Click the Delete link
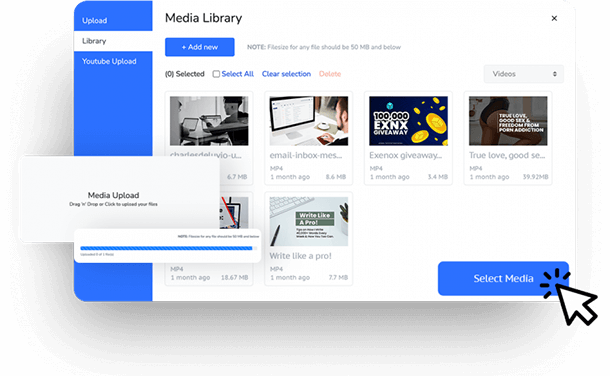This screenshot has width=610, height=376. click(x=330, y=74)
